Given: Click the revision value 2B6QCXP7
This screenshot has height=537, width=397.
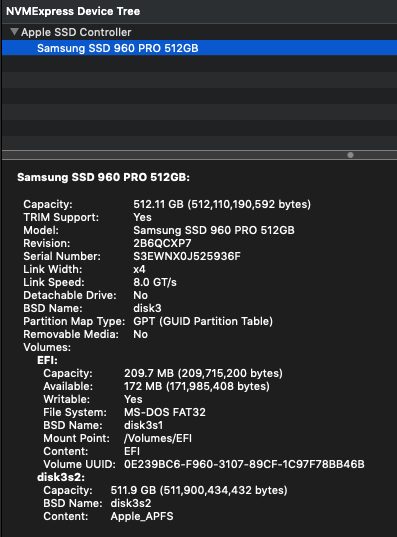Looking at the screenshot, I should pos(162,243).
